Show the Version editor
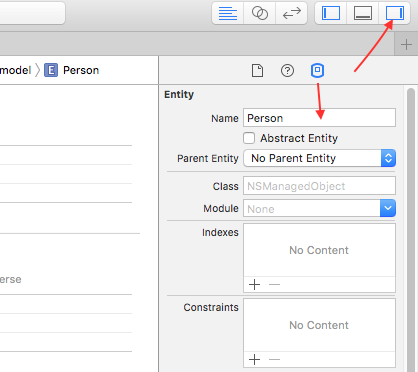 pyautogui.click(x=292, y=13)
